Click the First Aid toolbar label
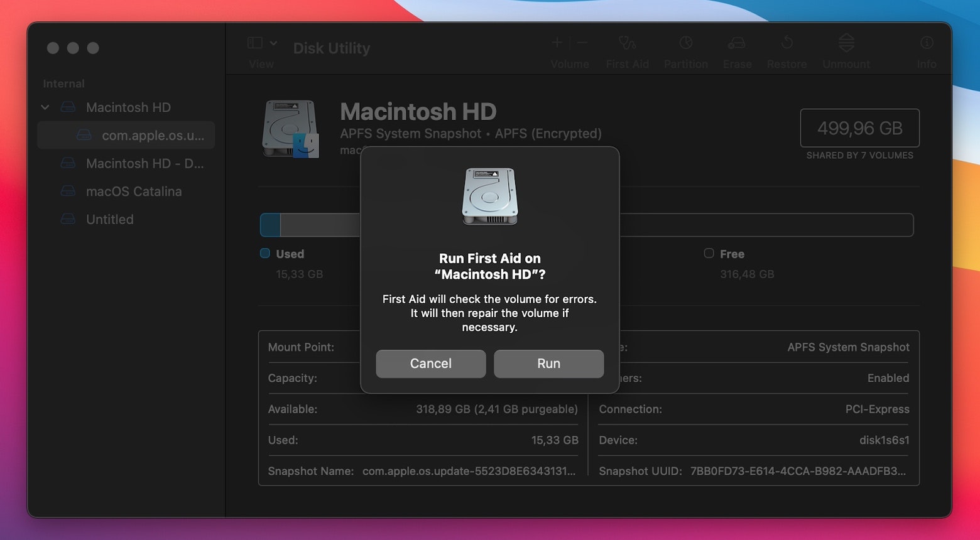This screenshot has height=540, width=980. pyautogui.click(x=627, y=64)
